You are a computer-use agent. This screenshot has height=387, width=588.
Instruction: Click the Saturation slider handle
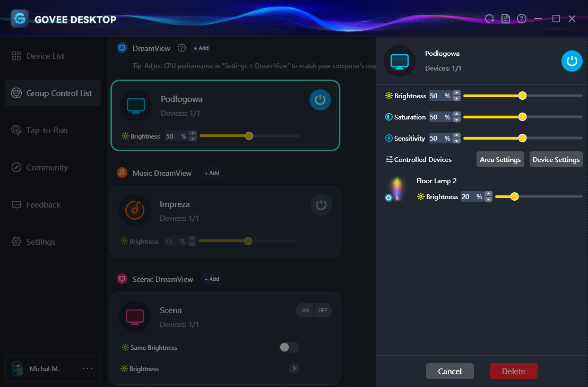522,117
